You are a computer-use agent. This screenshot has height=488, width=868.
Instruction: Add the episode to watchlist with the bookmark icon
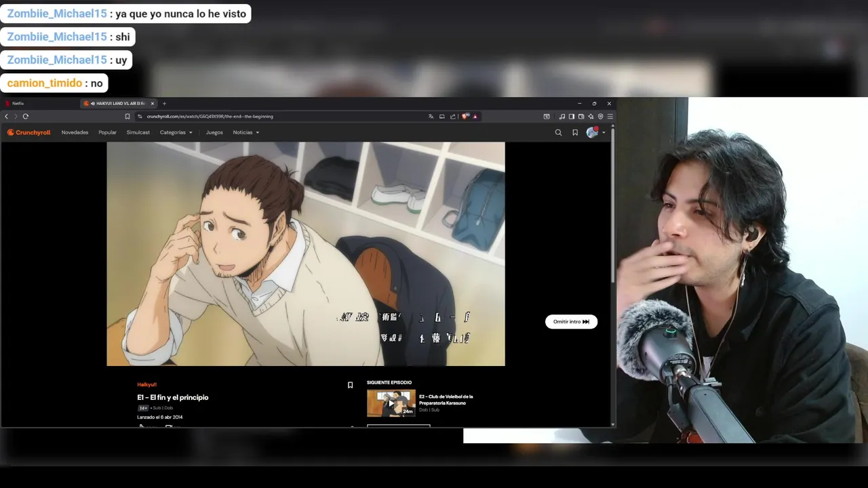[x=350, y=385]
